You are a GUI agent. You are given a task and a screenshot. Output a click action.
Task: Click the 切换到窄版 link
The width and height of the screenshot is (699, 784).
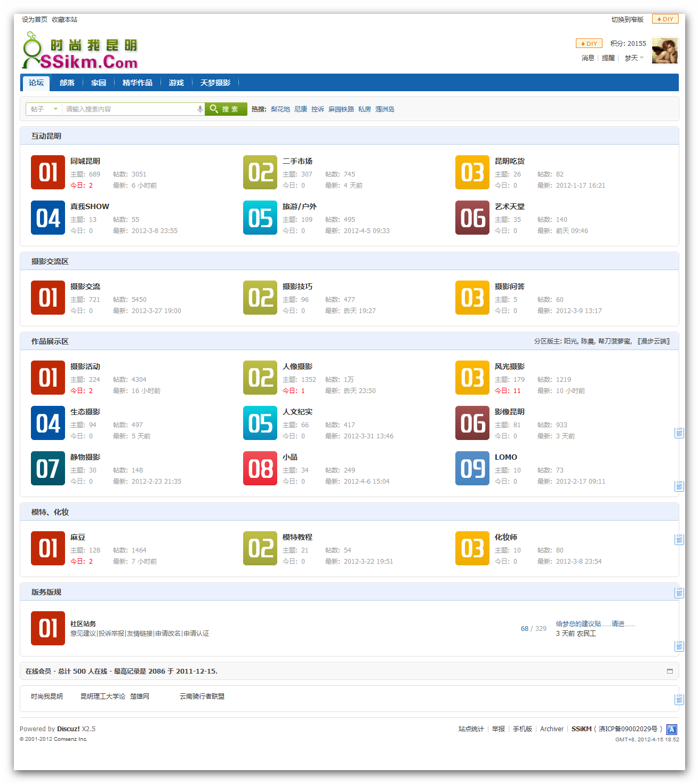coord(628,19)
